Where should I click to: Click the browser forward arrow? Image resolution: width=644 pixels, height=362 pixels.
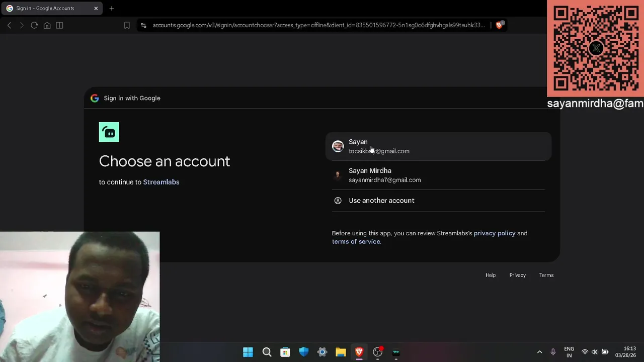click(22, 25)
